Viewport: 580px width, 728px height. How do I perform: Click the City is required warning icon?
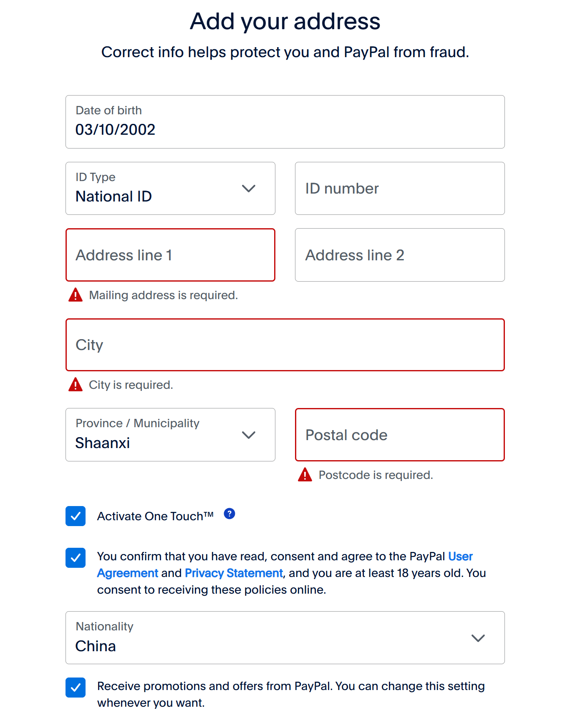(76, 384)
